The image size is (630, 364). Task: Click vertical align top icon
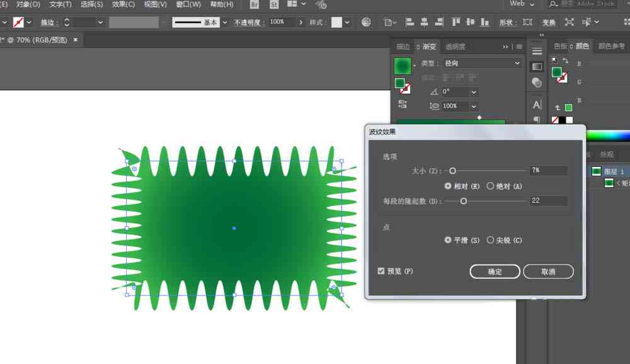(x=455, y=22)
